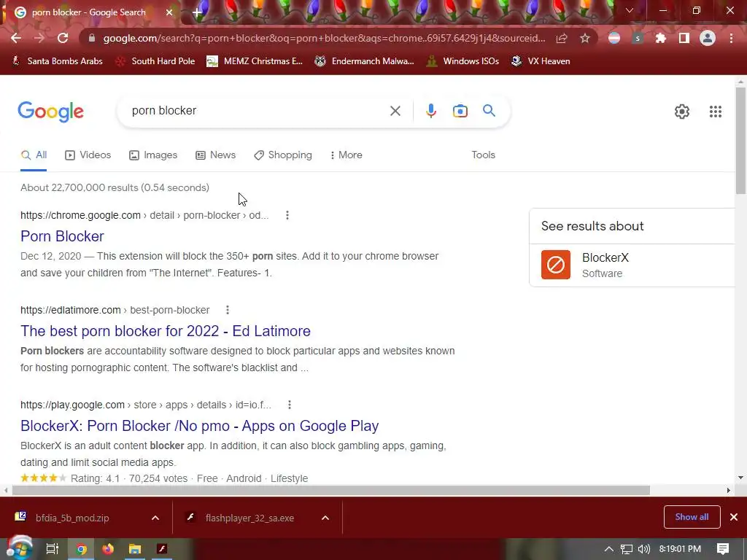Click the 8:19:01 PM taskbar clock
The image size is (747, 560).
coord(680,549)
